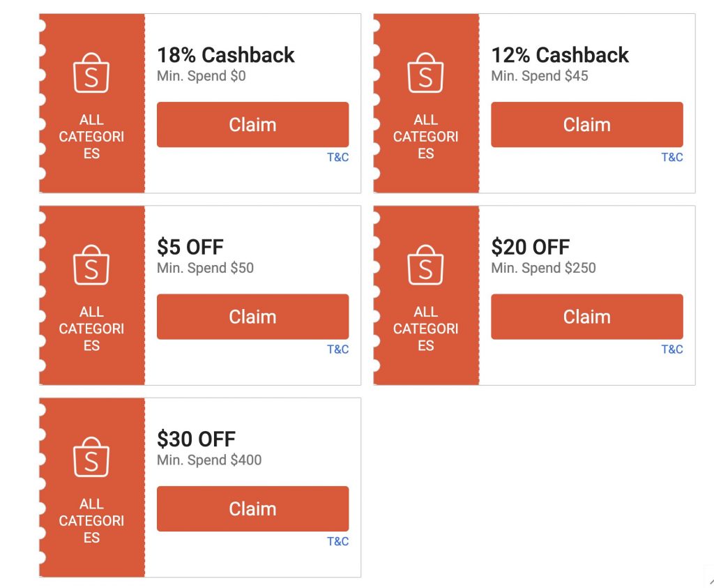
Task: View T&C of the $5 OFF voucher
Action: (x=338, y=349)
